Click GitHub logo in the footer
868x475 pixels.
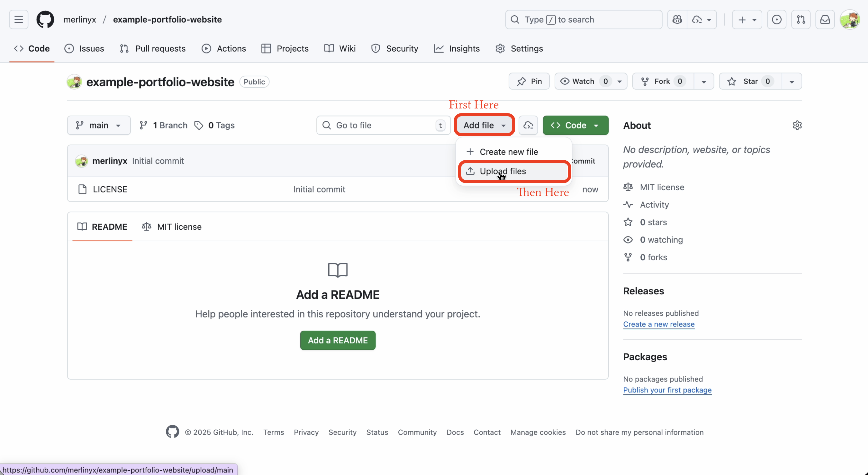click(173, 432)
